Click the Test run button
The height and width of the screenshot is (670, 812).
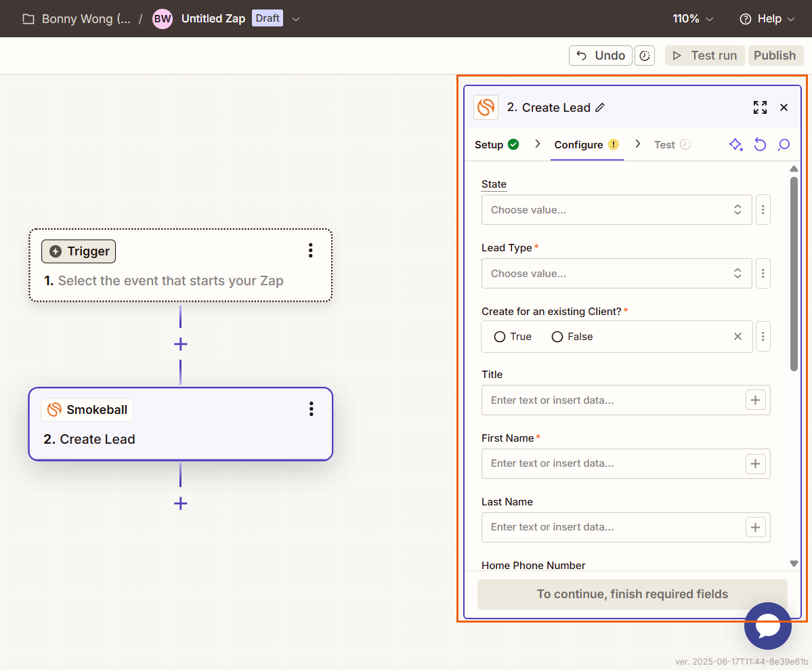pos(705,56)
